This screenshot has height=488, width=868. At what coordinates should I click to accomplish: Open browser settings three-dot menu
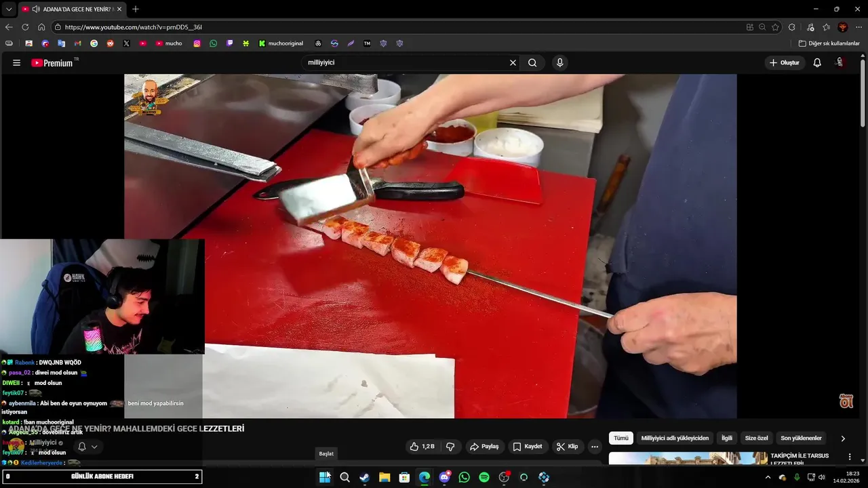[859, 27]
